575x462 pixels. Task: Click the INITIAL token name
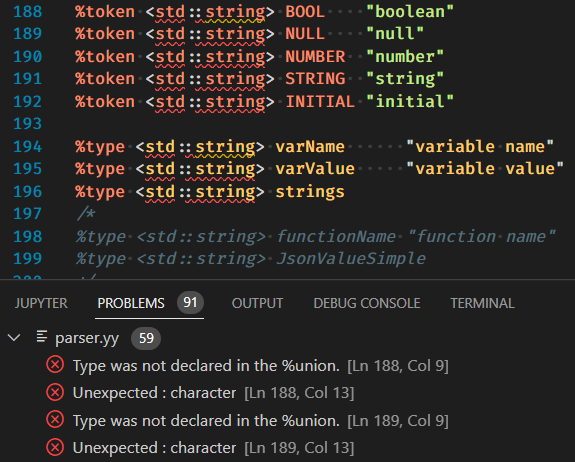click(320, 102)
